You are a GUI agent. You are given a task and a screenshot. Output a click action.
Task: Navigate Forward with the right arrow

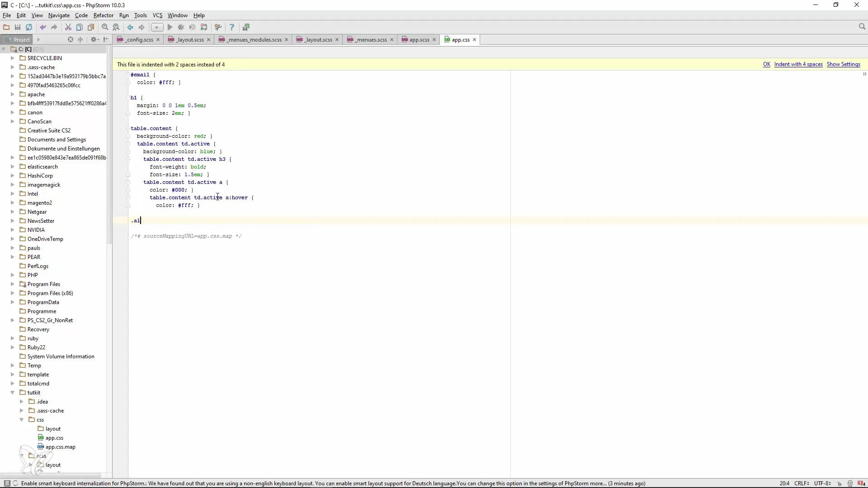coord(142,27)
